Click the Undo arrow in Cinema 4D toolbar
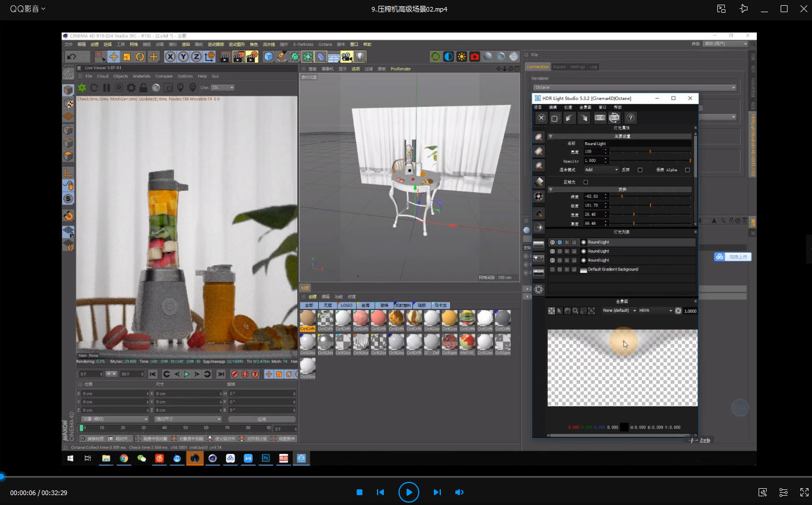812x505 pixels. click(71, 56)
